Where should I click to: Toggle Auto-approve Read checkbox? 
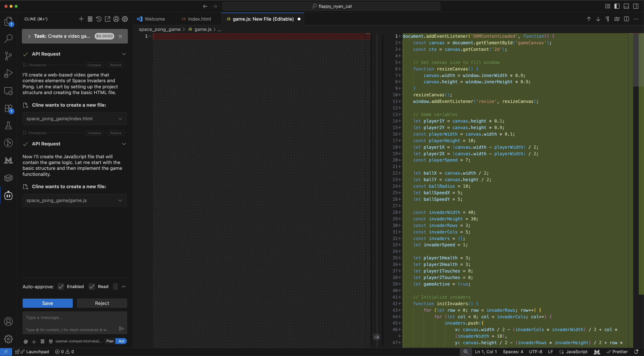[x=92, y=287]
